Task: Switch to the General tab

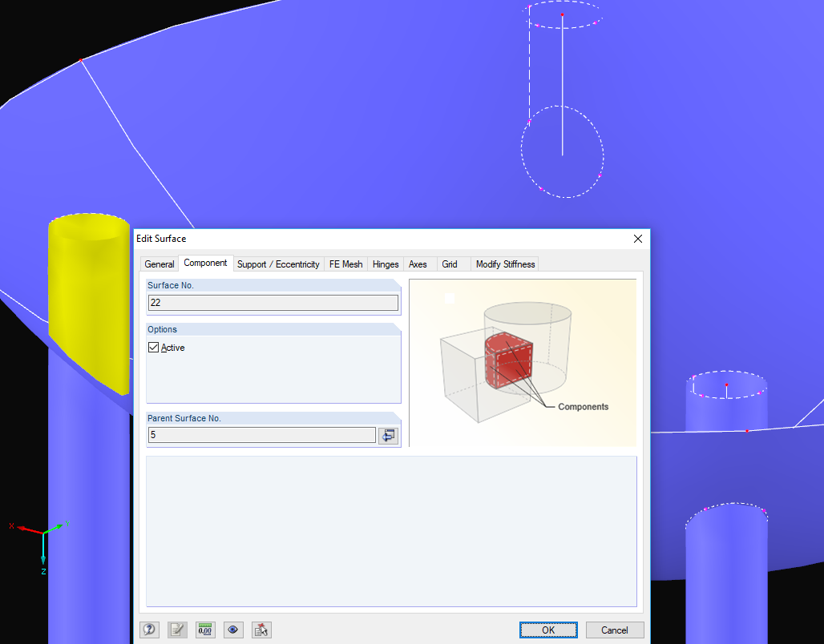Action: pyautogui.click(x=159, y=264)
